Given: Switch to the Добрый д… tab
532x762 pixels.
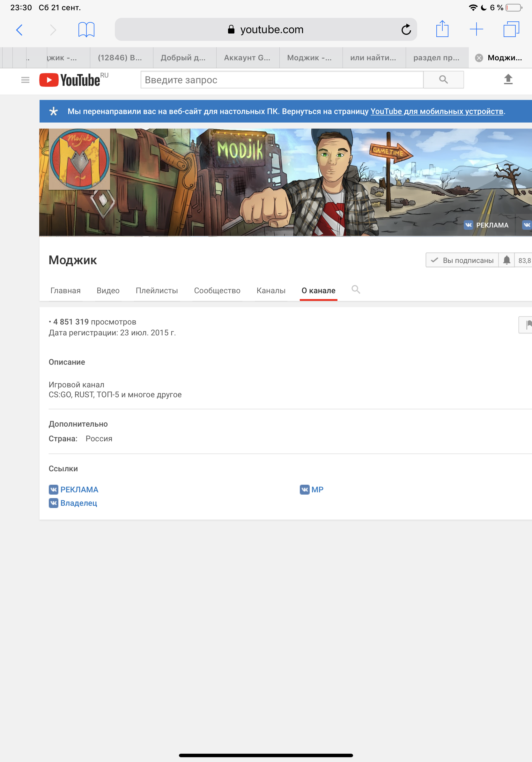Looking at the screenshot, I should point(184,58).
